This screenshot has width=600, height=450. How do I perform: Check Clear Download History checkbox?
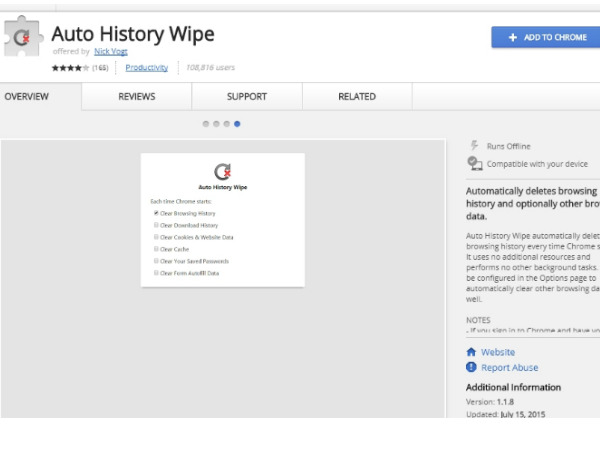[156, 225]
